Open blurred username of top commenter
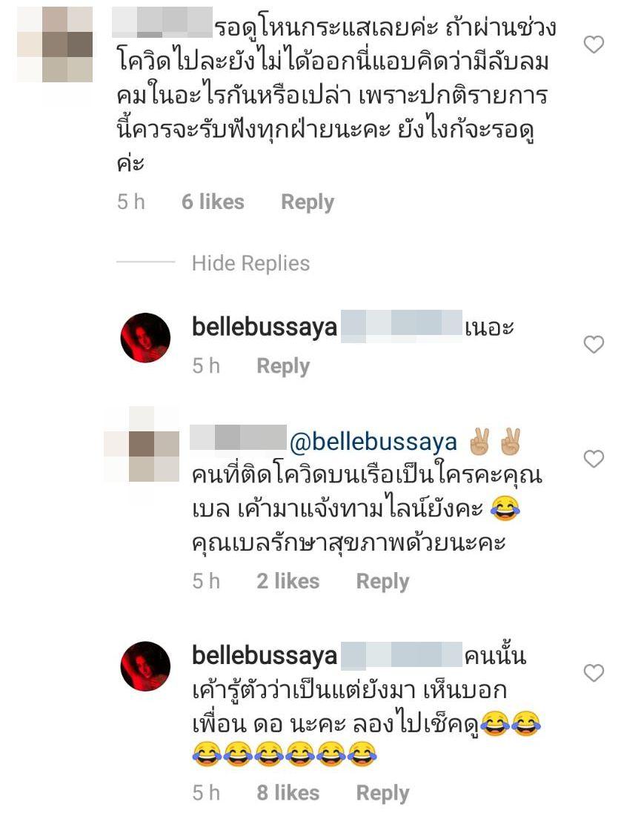 (x=162, y=21)
